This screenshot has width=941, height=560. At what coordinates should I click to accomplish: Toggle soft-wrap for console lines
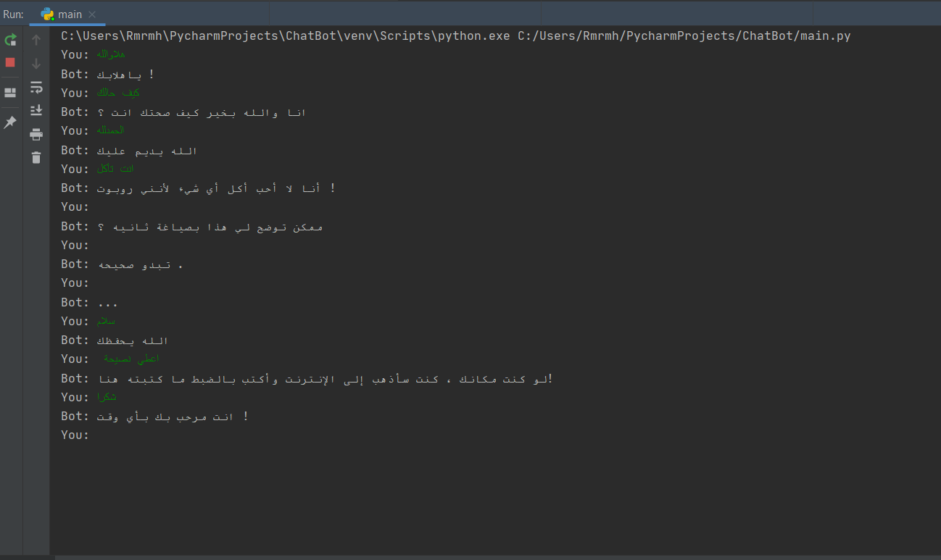pos(36,87)
